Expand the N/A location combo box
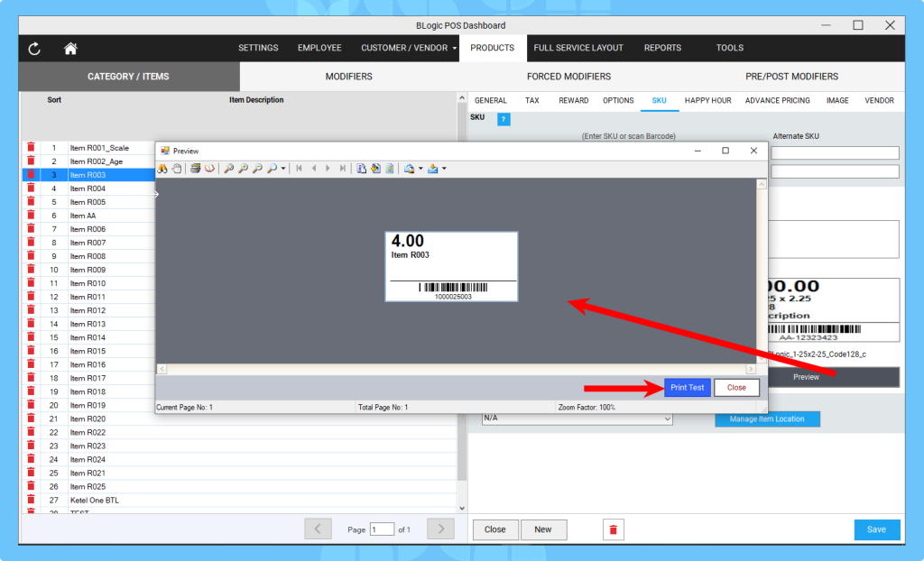 (577, 418)
